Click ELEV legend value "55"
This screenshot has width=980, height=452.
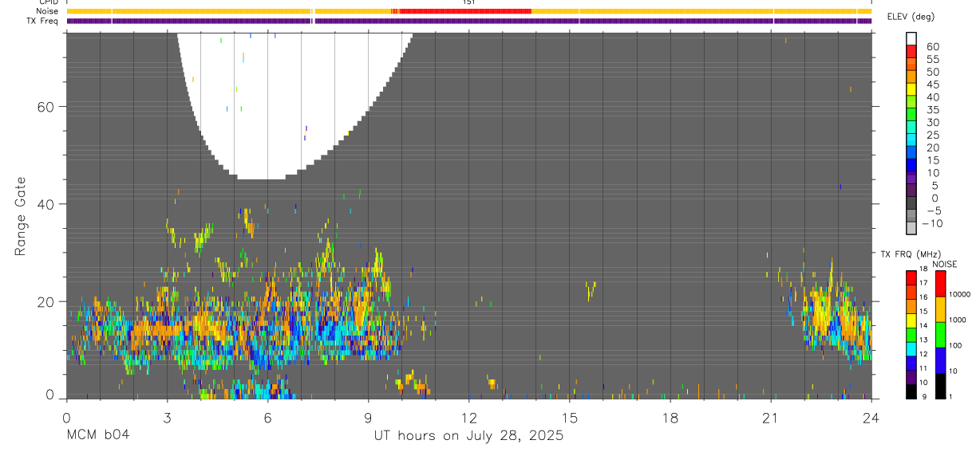(x=932, y=60)
